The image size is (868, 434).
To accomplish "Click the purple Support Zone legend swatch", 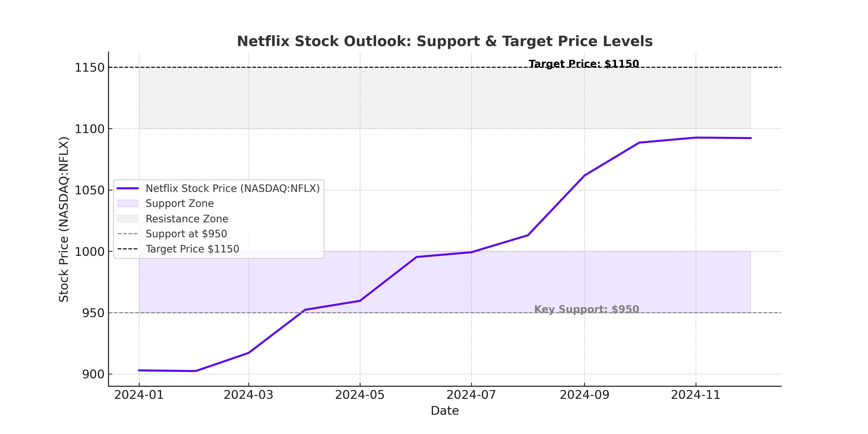I will click(128, 203).
